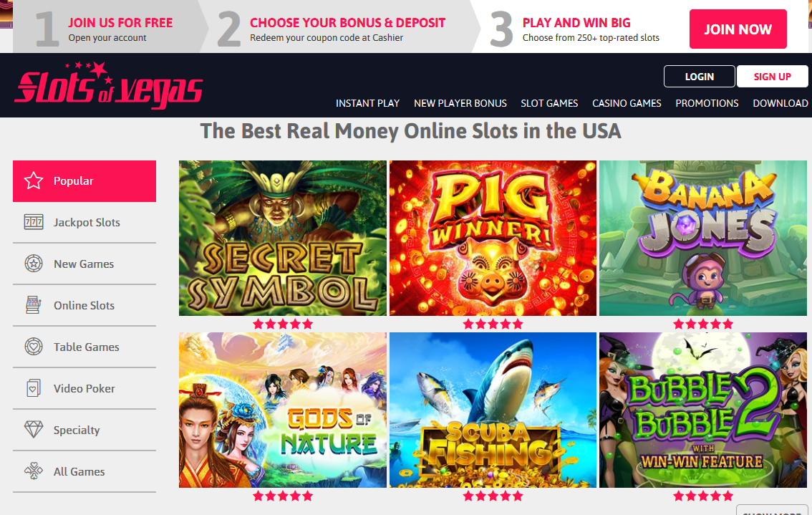Screen dimensions: 812x515
Task: Open the Secret Symbol game thumbnail
Action: click(283, 238)
